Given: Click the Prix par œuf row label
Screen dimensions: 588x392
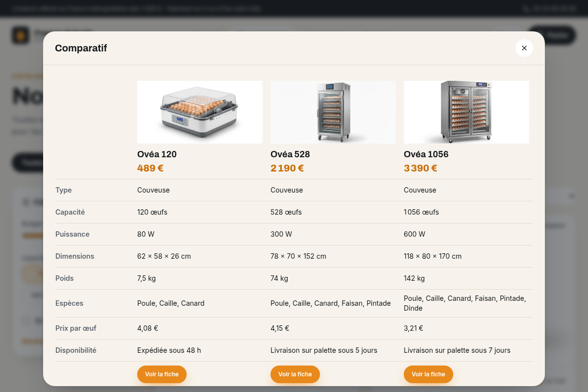Looking at the screenshot, I should tap(76, 328).
